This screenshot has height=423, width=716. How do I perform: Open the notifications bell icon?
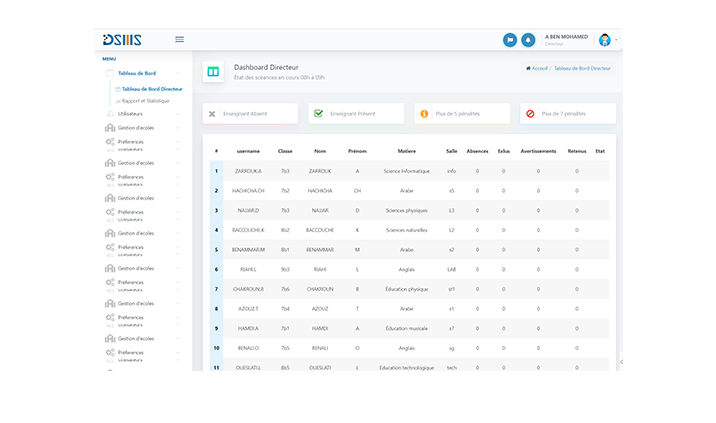point(528,40)
